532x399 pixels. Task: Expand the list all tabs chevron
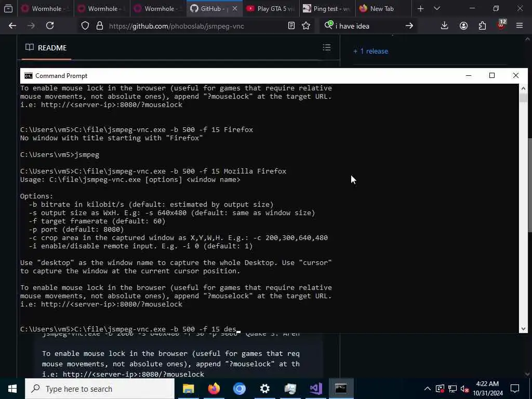(x=437, y=8)
